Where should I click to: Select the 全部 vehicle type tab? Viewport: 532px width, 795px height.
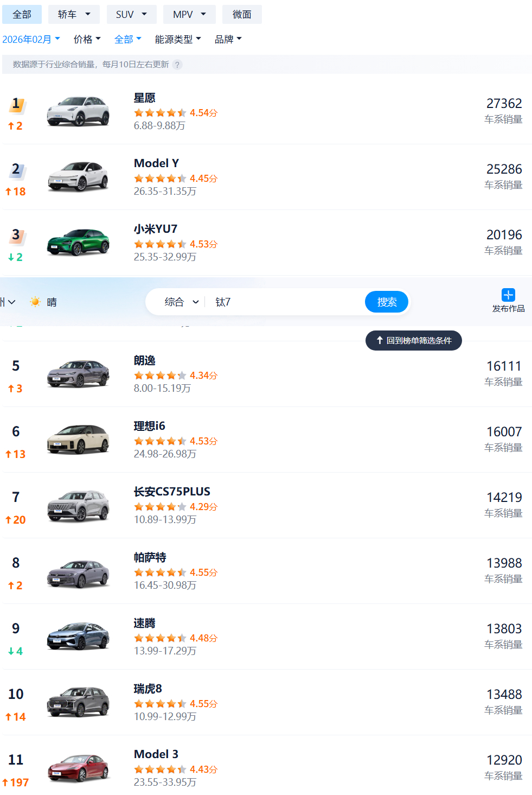coord(22,15)
